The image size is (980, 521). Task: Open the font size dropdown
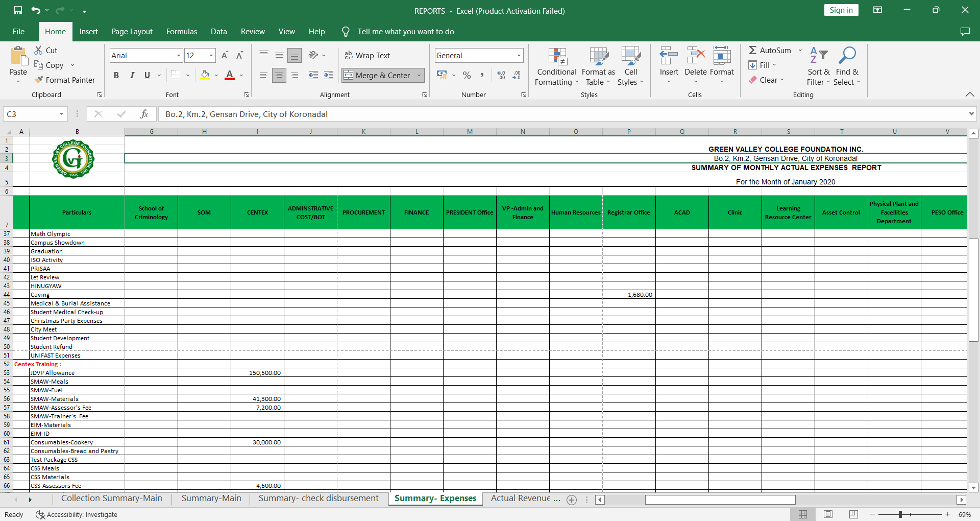(211, 55)
